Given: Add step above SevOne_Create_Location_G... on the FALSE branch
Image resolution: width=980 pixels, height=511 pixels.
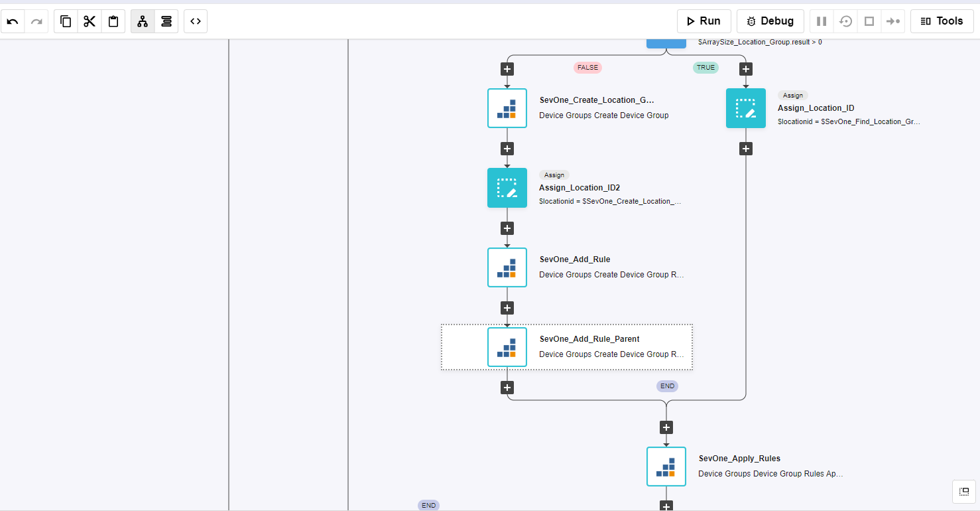Looking at the screenshot, I should click(x=507, y=69).
